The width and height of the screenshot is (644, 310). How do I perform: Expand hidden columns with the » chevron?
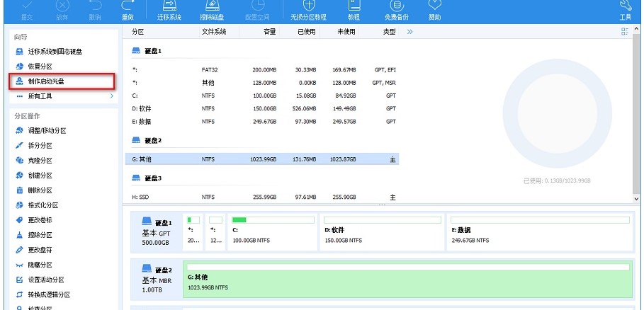[409, 32]
